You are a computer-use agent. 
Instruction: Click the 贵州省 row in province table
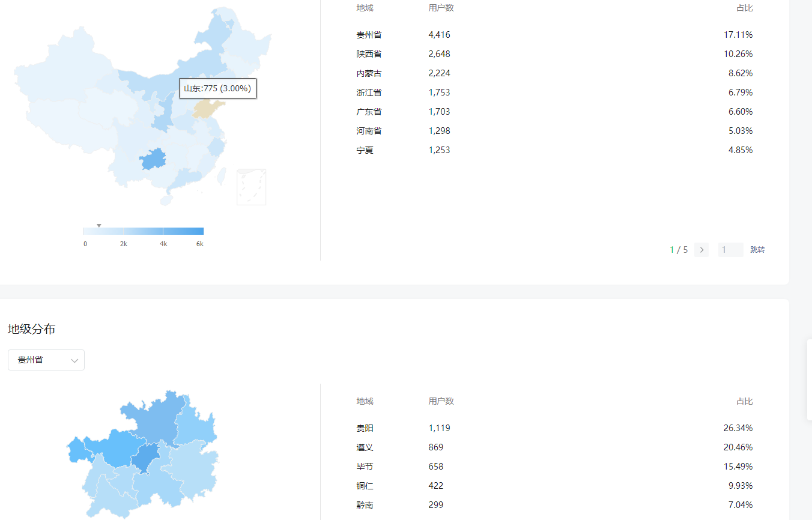554,35
